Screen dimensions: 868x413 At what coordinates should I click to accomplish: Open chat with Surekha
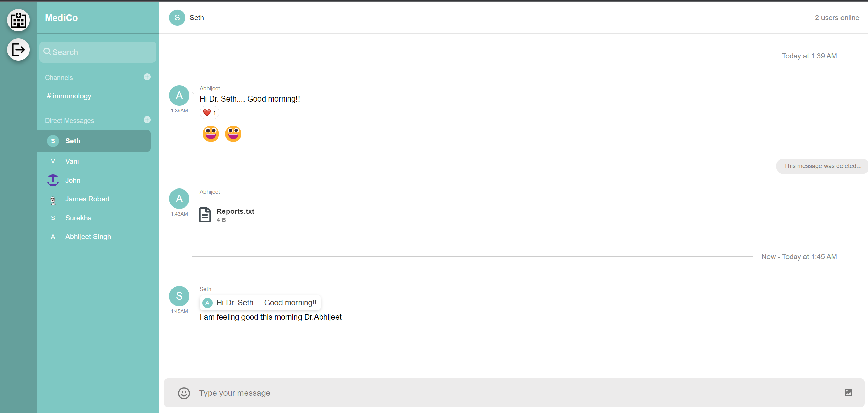(x=78, y=218)
